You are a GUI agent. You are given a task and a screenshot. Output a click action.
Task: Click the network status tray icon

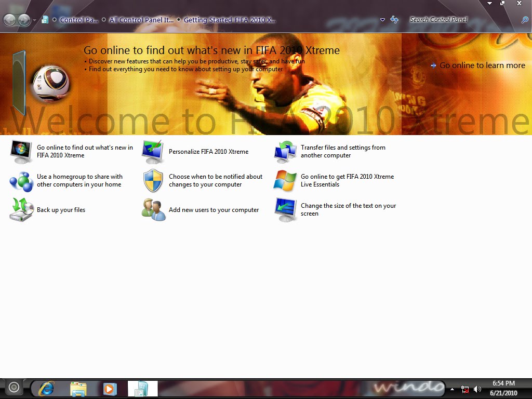pyautogui.click(x=465, y=389)
